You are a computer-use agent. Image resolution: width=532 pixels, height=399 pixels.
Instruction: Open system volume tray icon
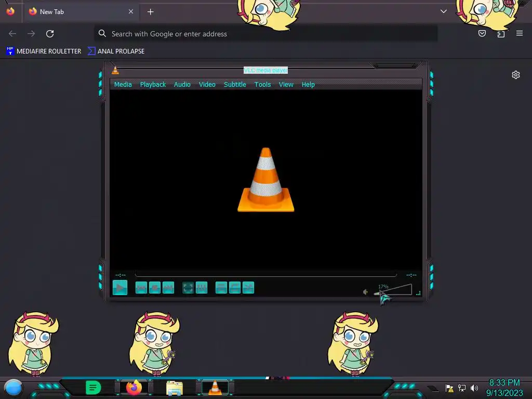[474, 388]
